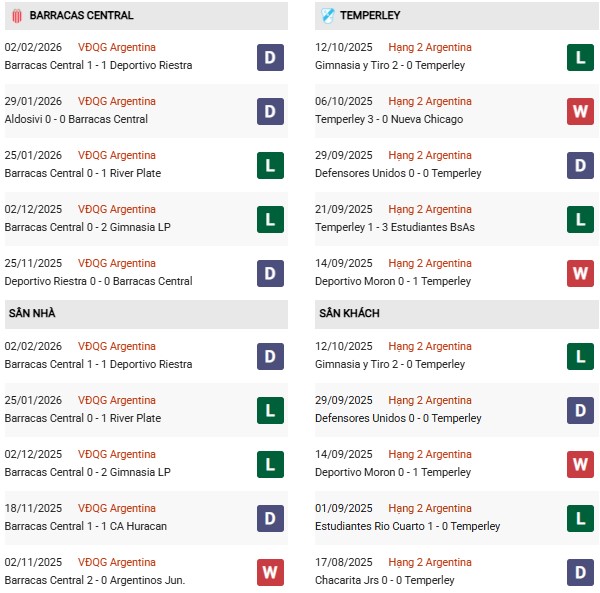The width and height of the screenshot is (600, 593).
Task: Select the SÂN NHÀ section header
Action: pyautogui.click(x=32, y=314)
